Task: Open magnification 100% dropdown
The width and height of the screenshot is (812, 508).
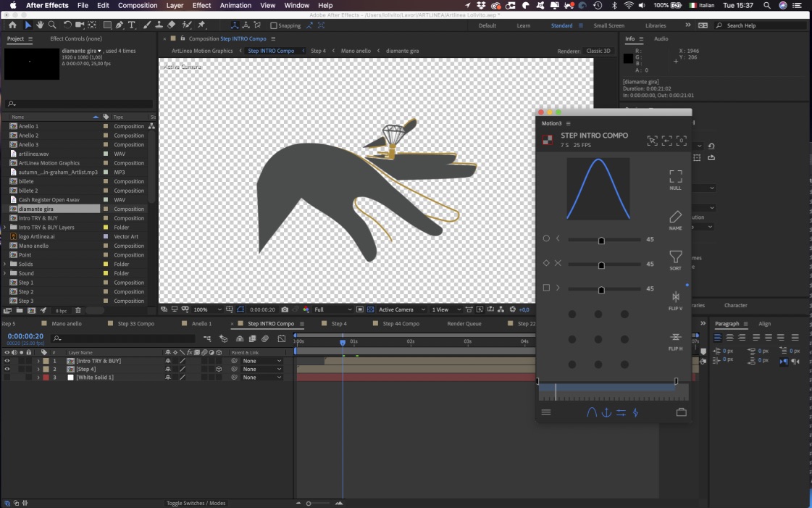Action: pos(207,309)
